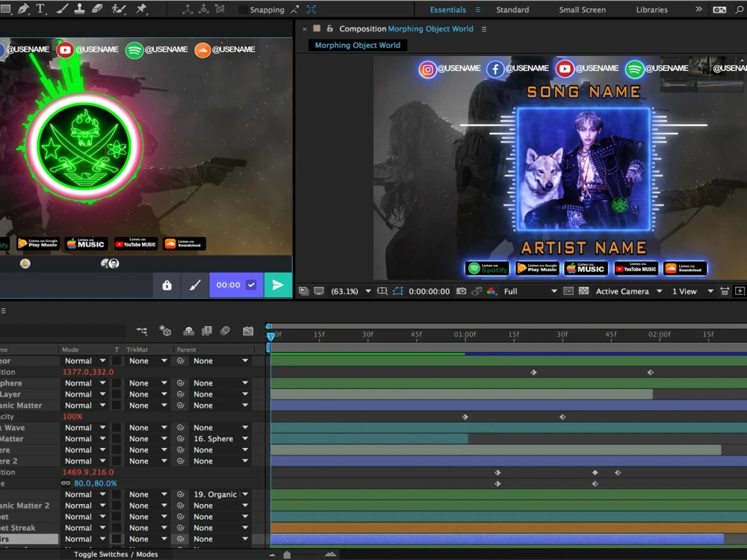Click the current time 0:00:00:00 in viewer
747x560 pixels.
(x=429, y=291)
